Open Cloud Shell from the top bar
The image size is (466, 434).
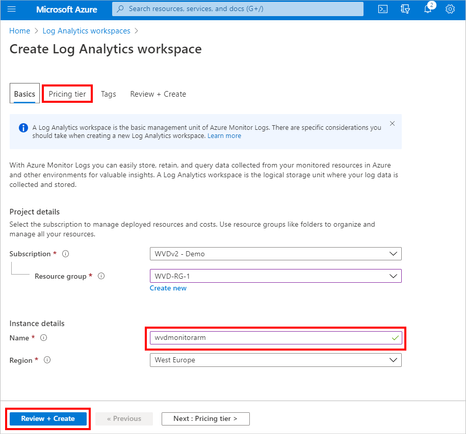[383, 9]
